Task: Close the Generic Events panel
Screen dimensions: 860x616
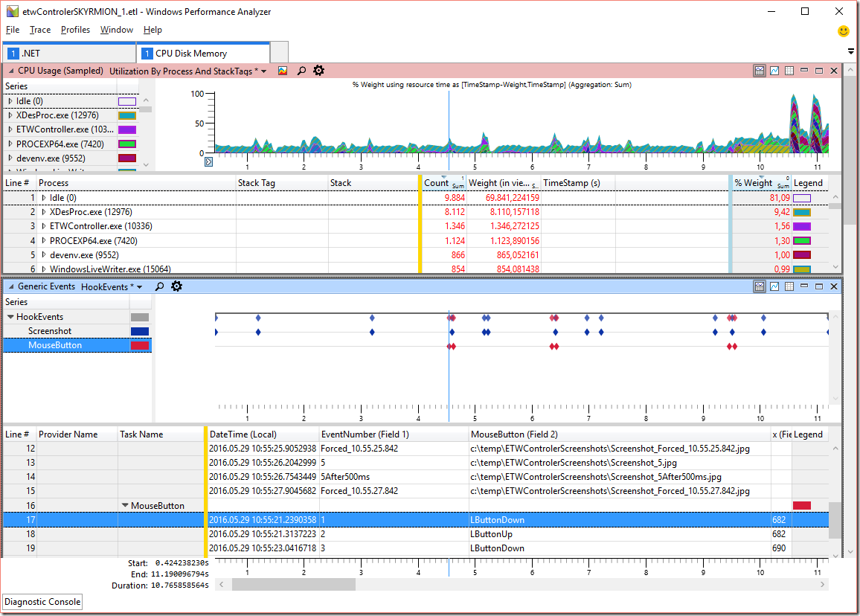Action: pyautogui.click(x=834, y=286)
